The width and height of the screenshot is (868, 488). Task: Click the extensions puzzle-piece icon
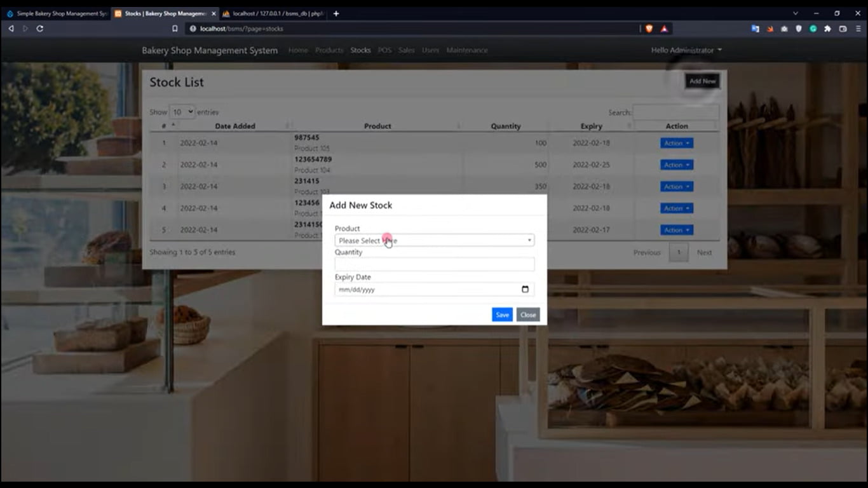point(827,29)
